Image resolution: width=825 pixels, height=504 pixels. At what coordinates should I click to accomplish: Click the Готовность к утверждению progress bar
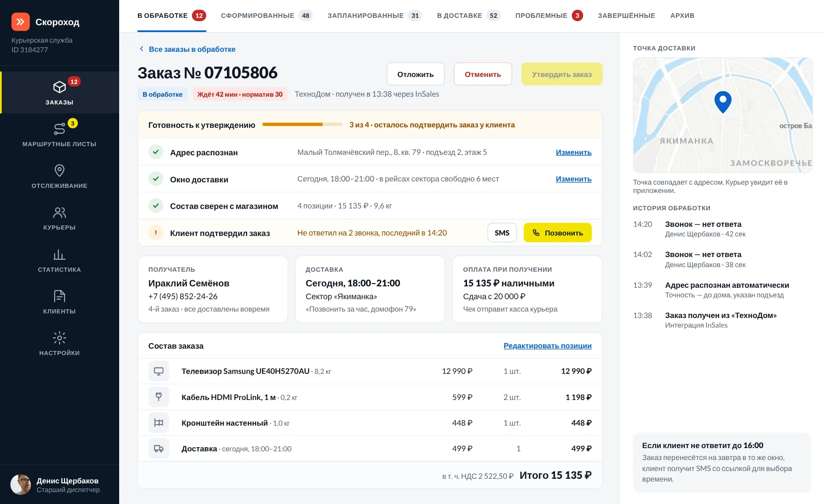[302, 125]
